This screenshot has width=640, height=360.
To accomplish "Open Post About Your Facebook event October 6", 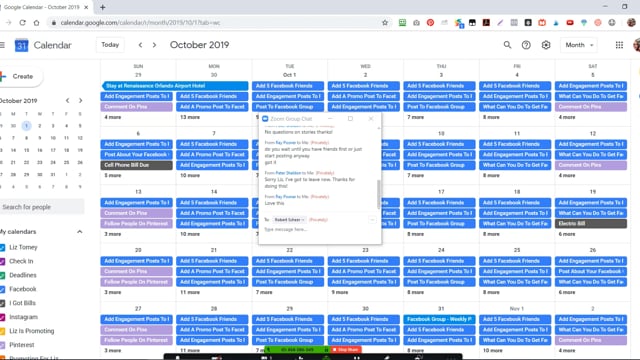I will tap(137, 155).
